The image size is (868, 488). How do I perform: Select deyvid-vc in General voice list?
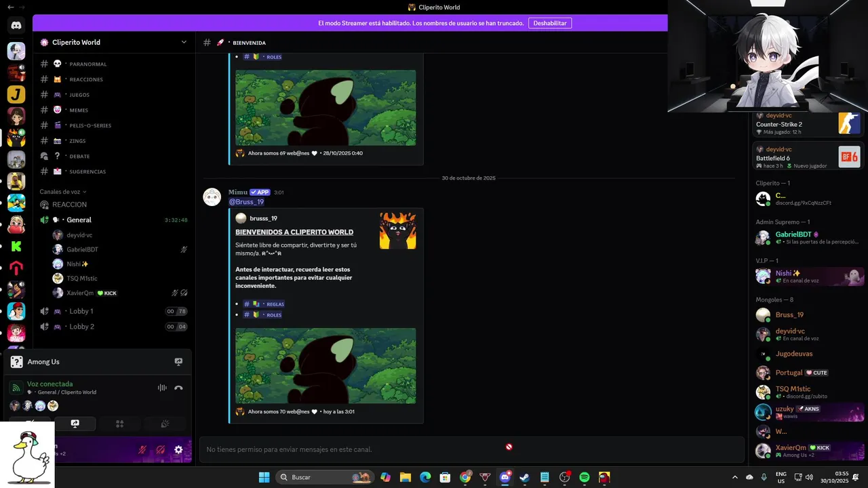point(119,235)
